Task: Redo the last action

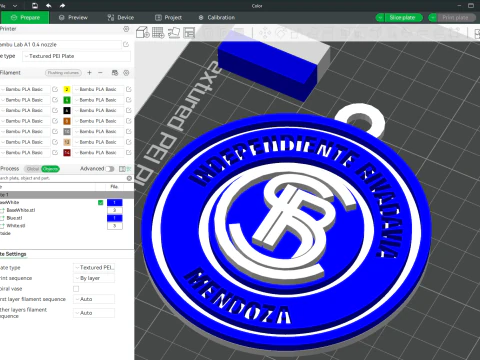Action: tap(62, 6)
